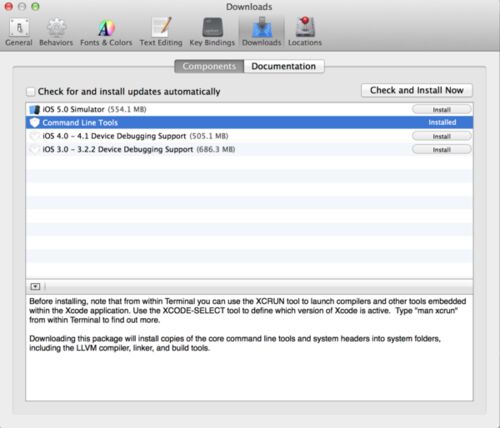Click Check and Install Now button
The width and height of the screenshot is (500, 428).
(x=417, y=90)
